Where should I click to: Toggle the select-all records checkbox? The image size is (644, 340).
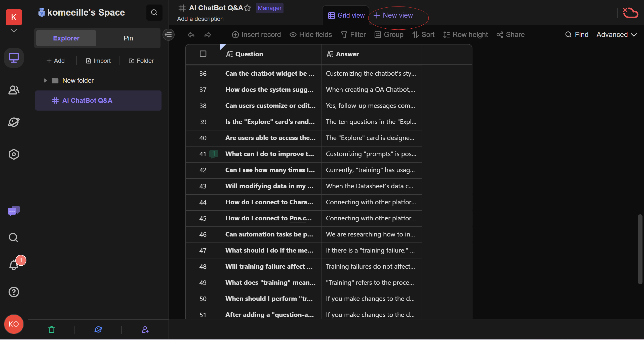(x=203, y=54)
